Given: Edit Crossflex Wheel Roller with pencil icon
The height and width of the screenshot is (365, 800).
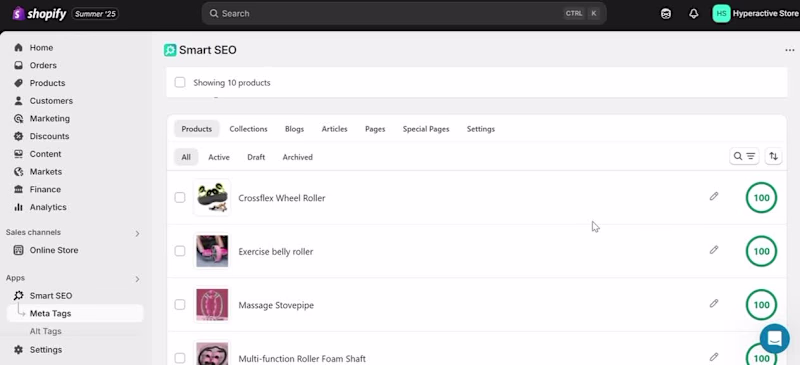Looking at the screenshot, I should [714, 196].
